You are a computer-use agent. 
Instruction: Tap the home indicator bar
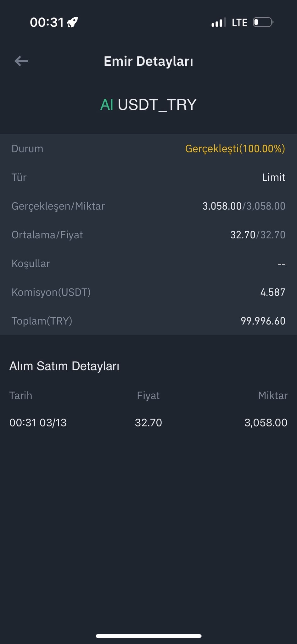pos(148,636)
